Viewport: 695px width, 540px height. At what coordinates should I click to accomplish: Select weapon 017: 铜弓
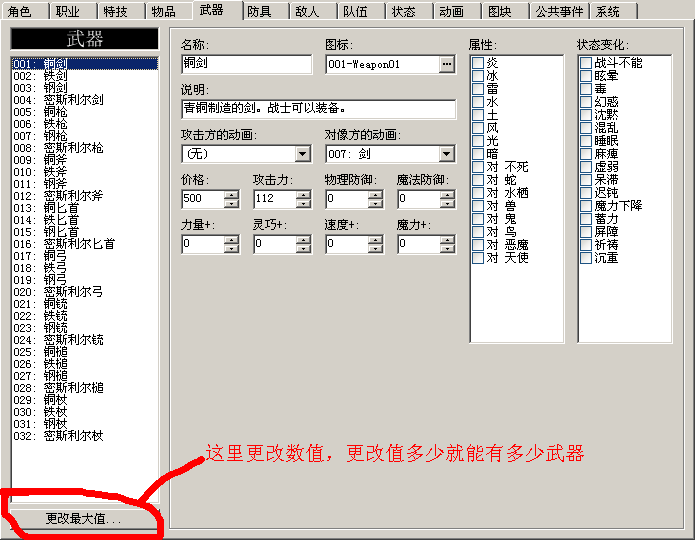(85, 255)
